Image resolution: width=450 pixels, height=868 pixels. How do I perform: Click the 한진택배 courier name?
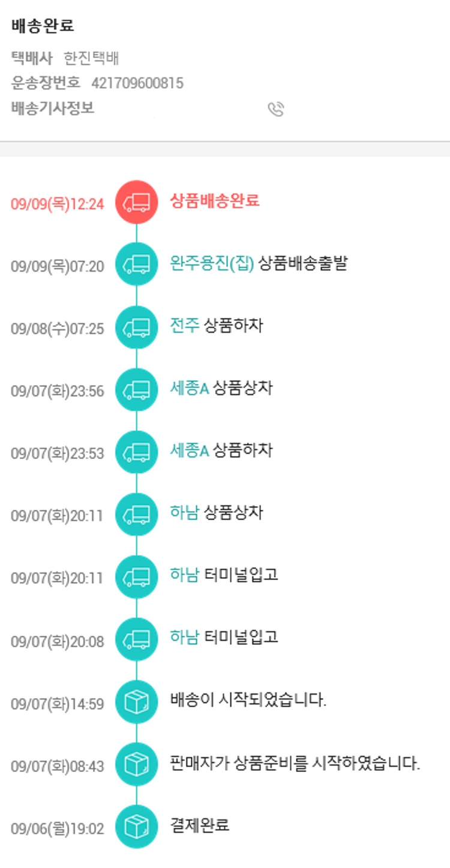coord(91,59)
